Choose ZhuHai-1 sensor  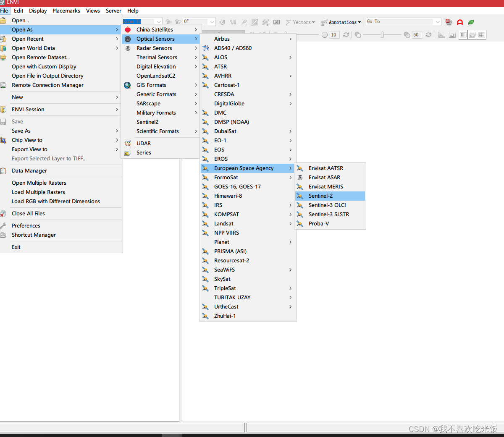tap(248, 316)
